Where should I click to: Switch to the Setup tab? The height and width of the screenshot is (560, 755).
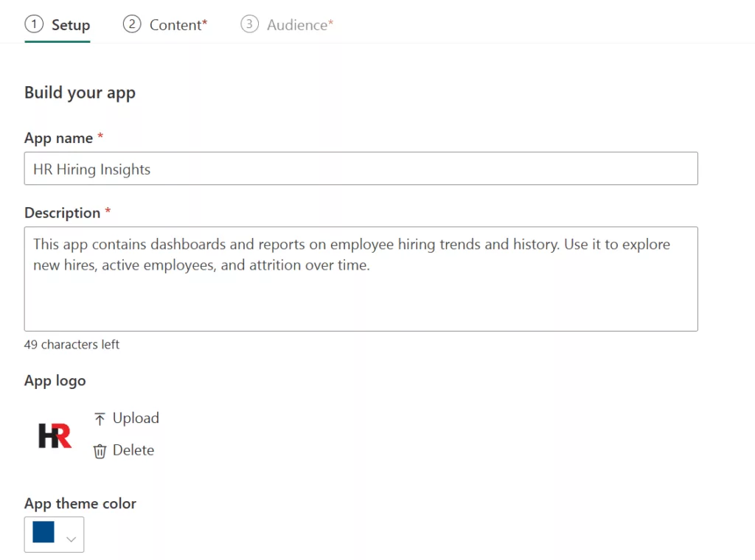[70, 25]
